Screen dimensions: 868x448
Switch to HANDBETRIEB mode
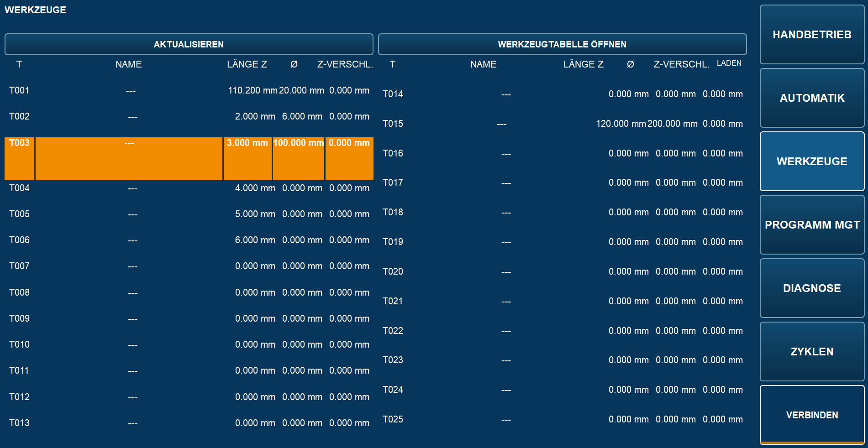tap(812, 35)
